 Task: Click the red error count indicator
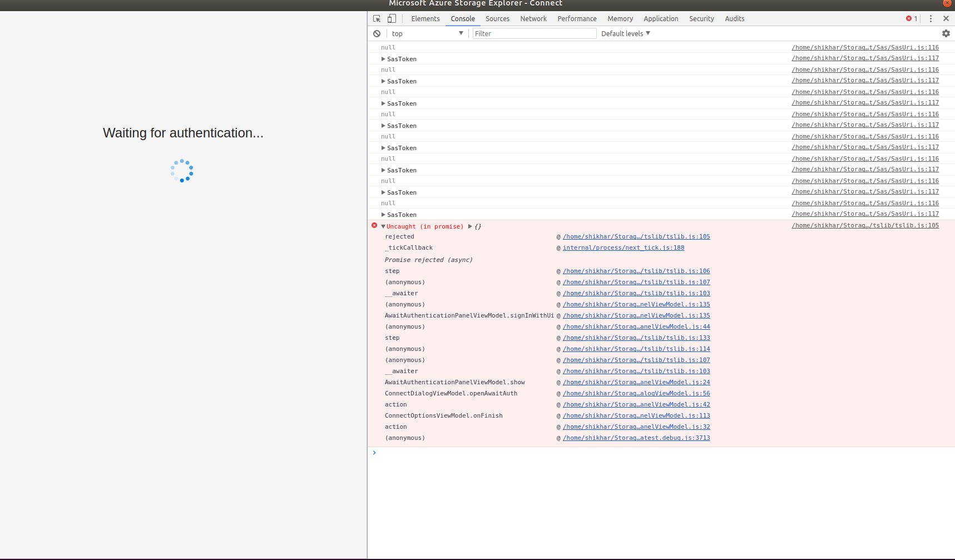[912, 18]
